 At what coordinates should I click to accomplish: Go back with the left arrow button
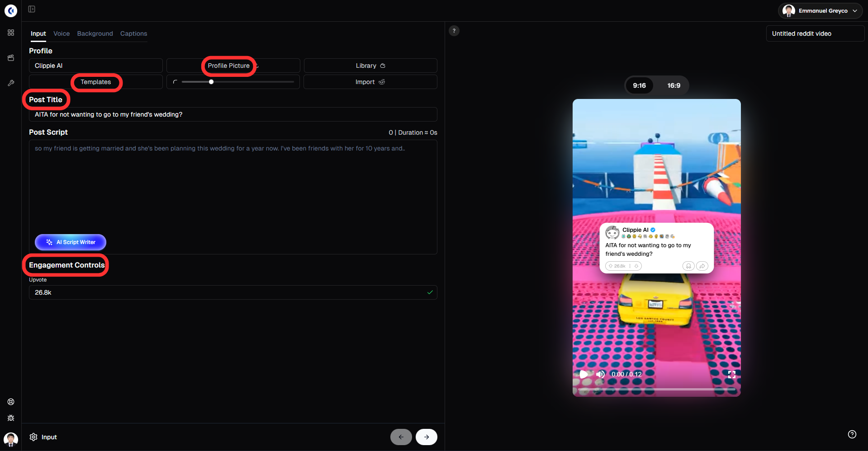pyautogui.click(x=401, y=437)
